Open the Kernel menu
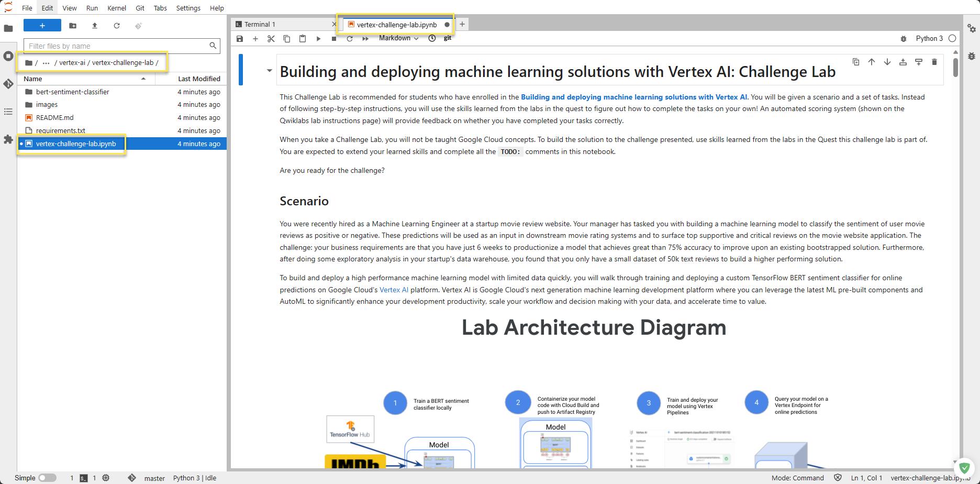This screenshot has height=484, width=980. (116, 8)
